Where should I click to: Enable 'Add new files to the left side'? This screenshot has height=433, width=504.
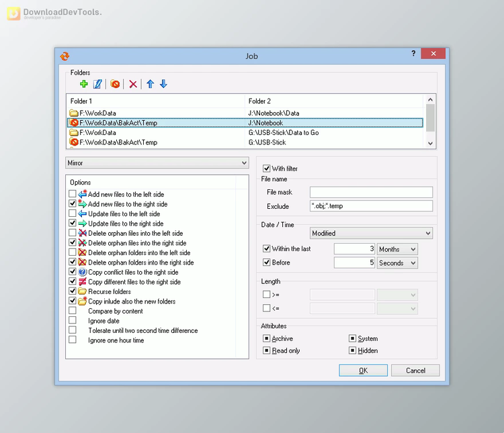tap(73, 194)
